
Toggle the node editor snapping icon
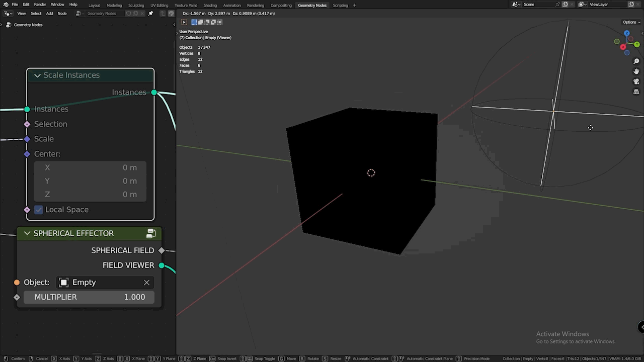click(x=171, y=13)
